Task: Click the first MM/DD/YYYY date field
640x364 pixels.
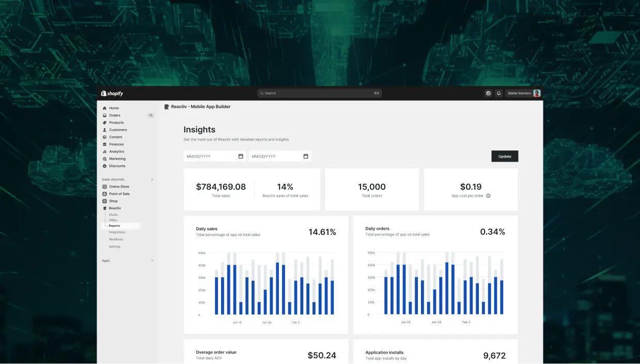Action: coord(215,156)
